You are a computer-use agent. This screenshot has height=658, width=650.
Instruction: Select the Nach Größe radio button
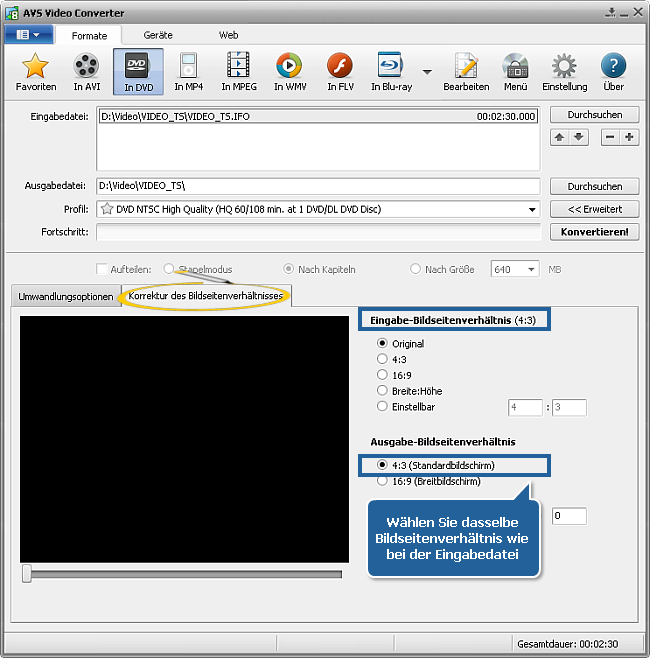[415, 269]
